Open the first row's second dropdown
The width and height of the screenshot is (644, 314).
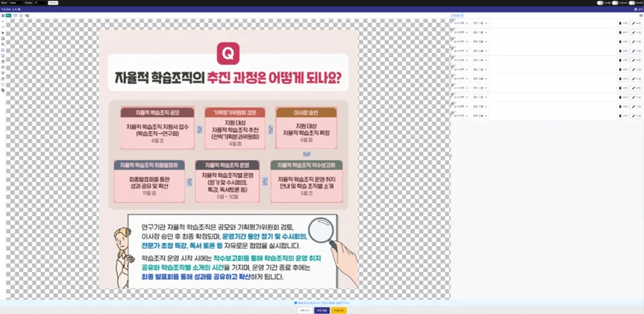480,23
